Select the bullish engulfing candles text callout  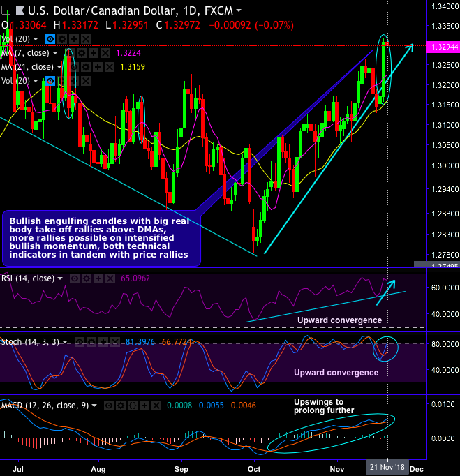(x=101, y=238)
